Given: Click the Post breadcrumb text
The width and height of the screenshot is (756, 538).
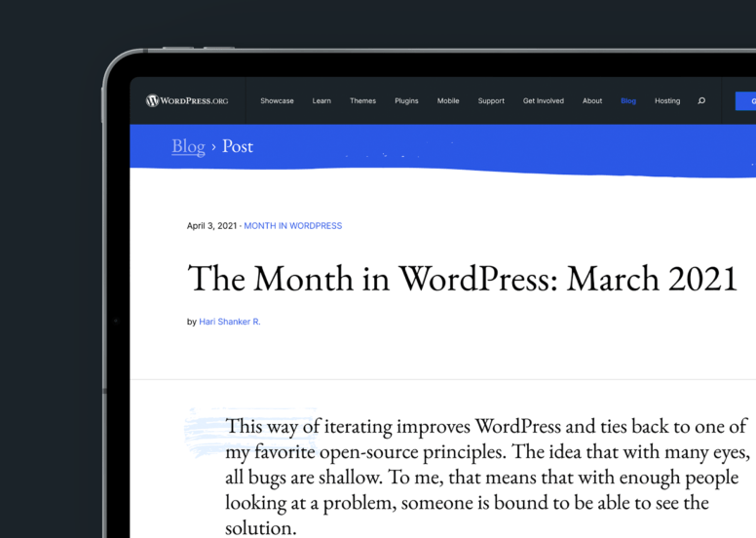Looking at the screenshot, I should [237, 146].
